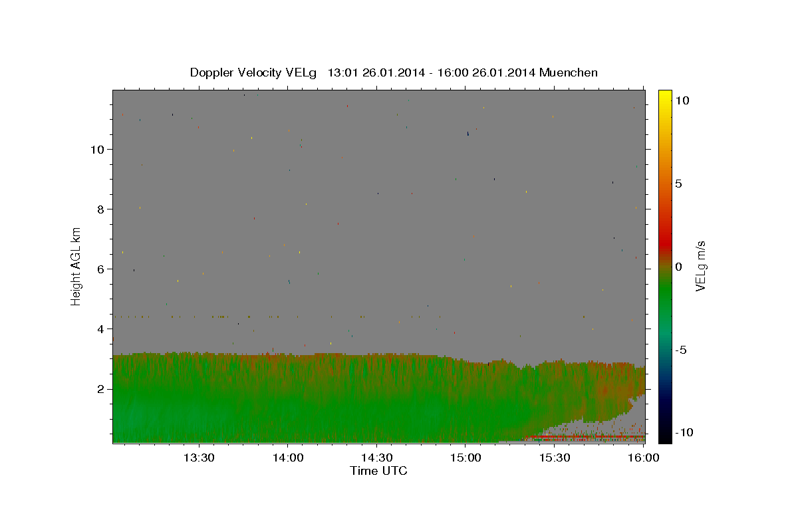Click the colorbar tick label '0'
Viewport: 798px width, 532px height.
tap(678, 267)
